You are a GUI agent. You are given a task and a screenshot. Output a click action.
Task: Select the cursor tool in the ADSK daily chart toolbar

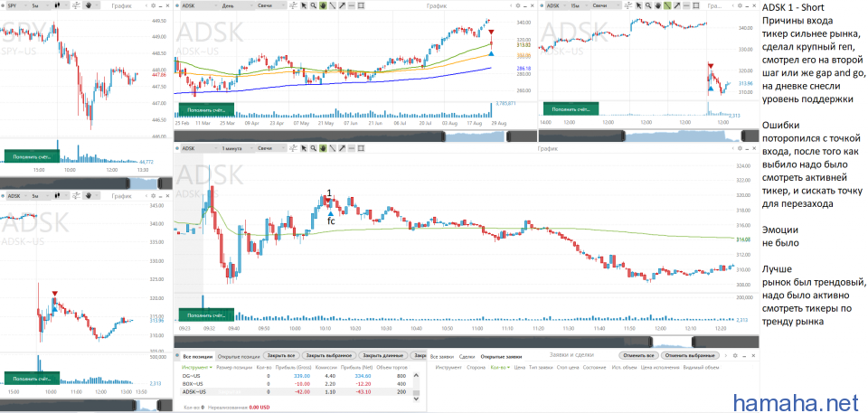point(304,5)
